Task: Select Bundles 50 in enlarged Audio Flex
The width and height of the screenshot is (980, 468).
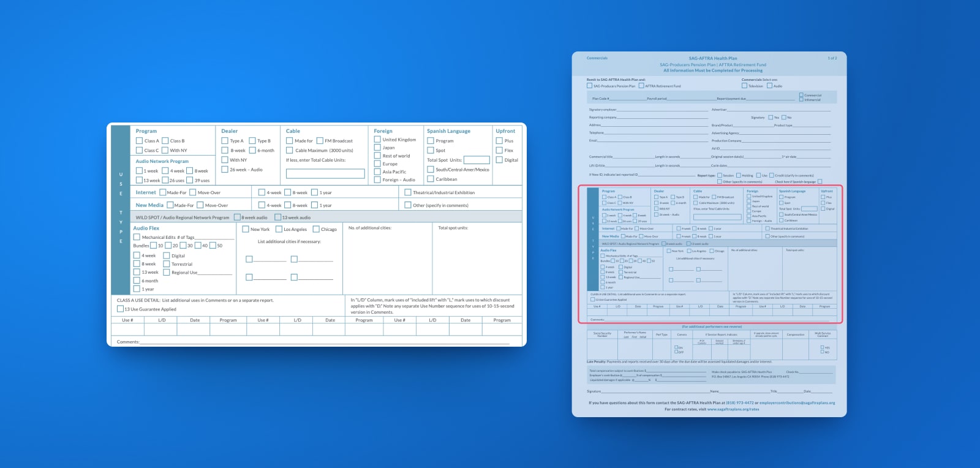Action: (213, 246)
